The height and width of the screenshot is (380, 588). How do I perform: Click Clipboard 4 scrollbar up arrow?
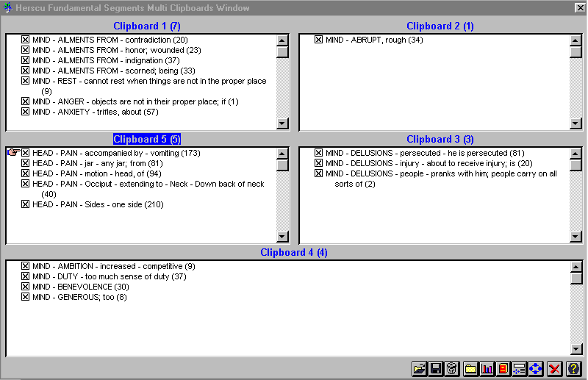576,267
